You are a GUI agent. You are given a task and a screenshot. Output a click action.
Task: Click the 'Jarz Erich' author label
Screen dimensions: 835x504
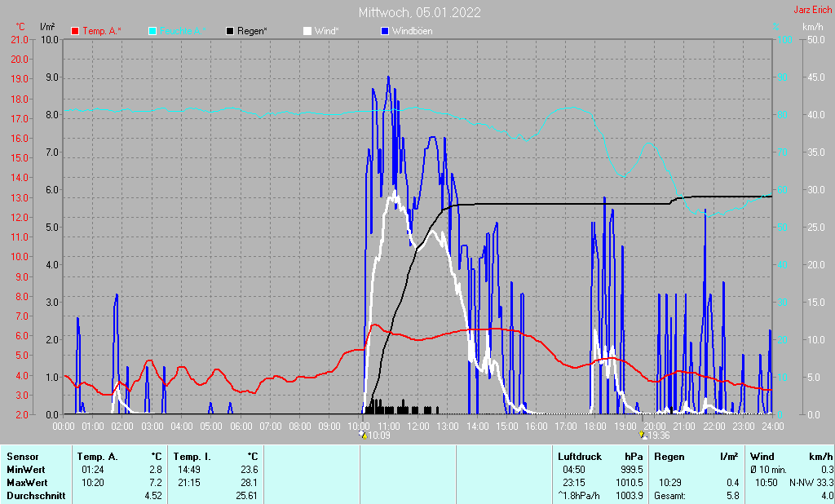pos(813,10)
